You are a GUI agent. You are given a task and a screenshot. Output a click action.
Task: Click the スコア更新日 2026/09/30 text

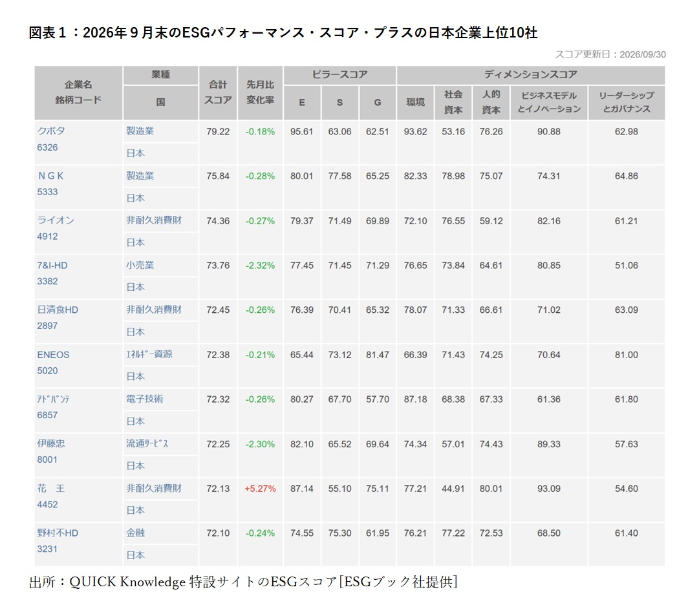tap(610, 54)
